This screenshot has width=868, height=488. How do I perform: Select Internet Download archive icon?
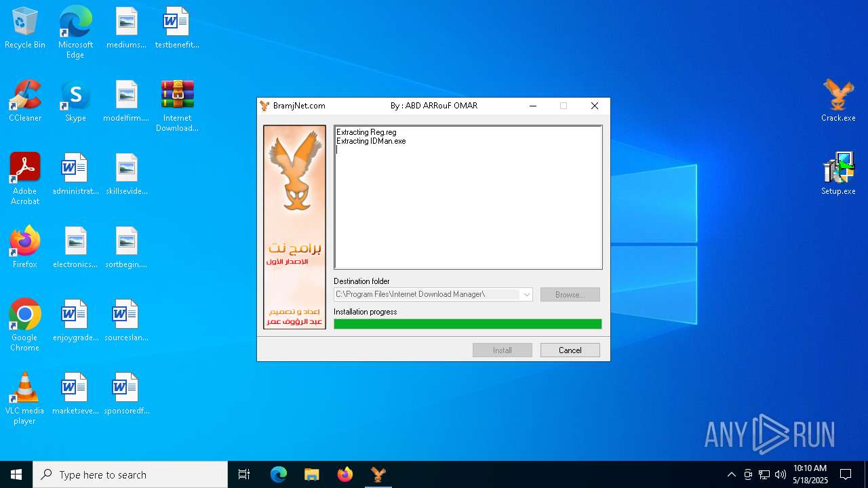(177, 106)
